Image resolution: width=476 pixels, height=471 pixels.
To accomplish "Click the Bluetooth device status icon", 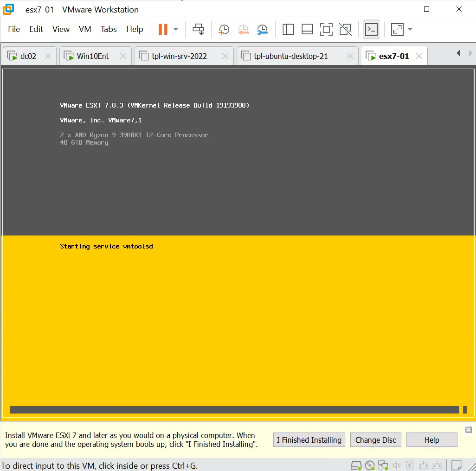I will [410, 465].
